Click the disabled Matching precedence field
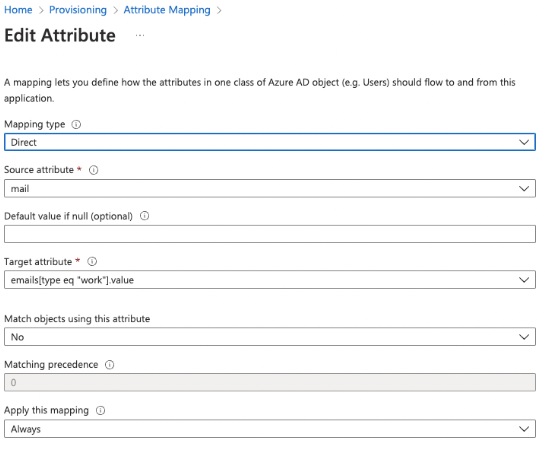The width and height of the screenshot is (549, 456). point(270,382)
